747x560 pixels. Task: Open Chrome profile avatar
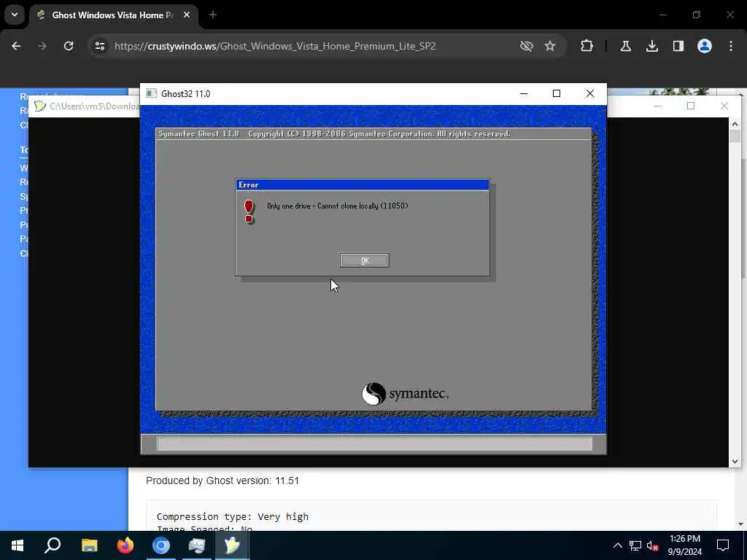pos(705,46)
